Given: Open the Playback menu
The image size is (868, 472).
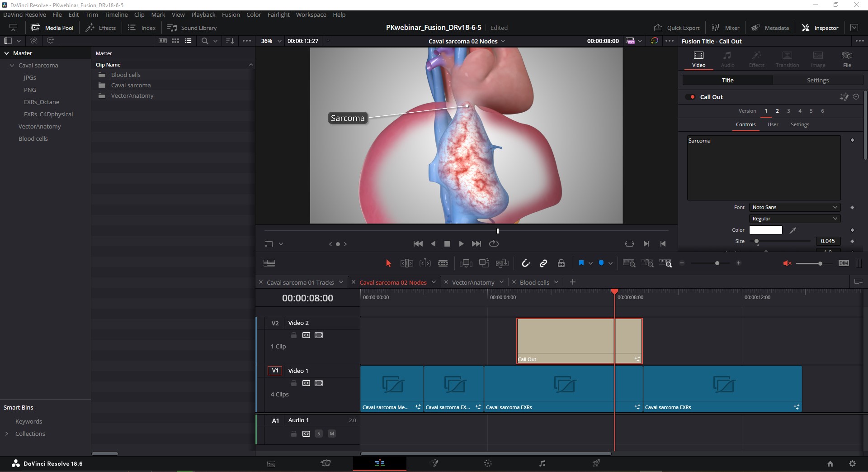Looking at the screenshot, I should 203,14.
